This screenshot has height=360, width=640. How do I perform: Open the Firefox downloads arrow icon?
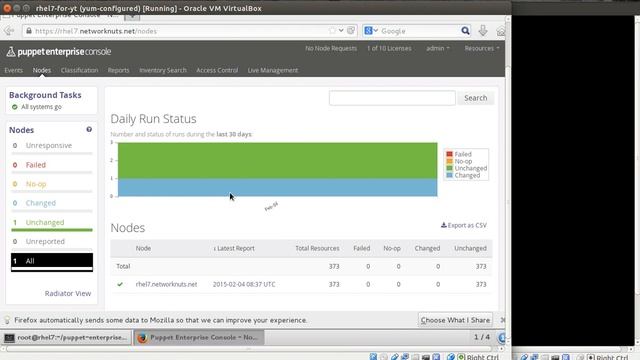[483, 31]
